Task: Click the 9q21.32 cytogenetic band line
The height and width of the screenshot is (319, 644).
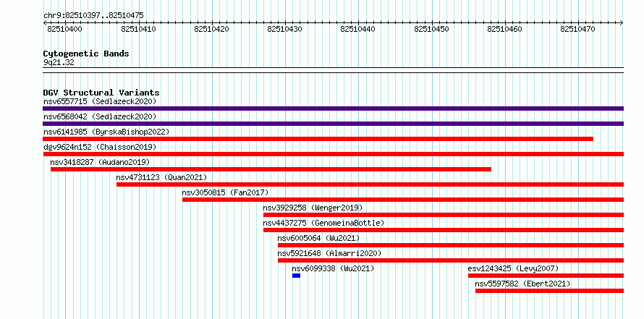Action: [x=333, y=70]
